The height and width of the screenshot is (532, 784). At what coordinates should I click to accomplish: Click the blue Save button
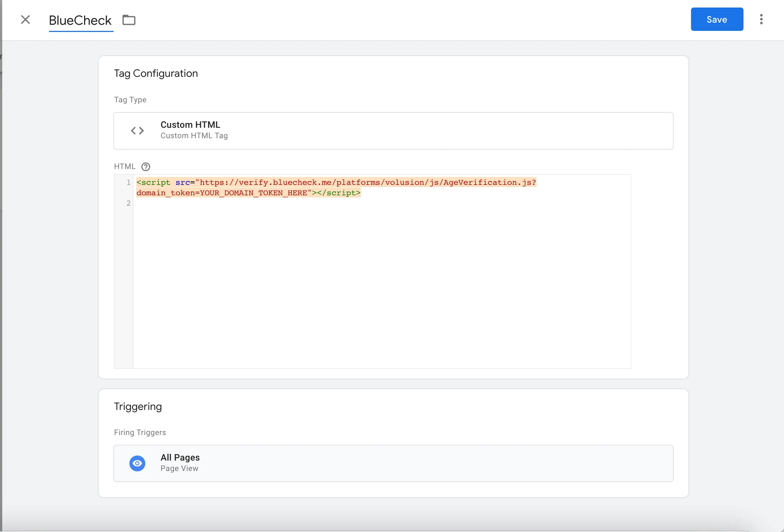coord(717,19)
